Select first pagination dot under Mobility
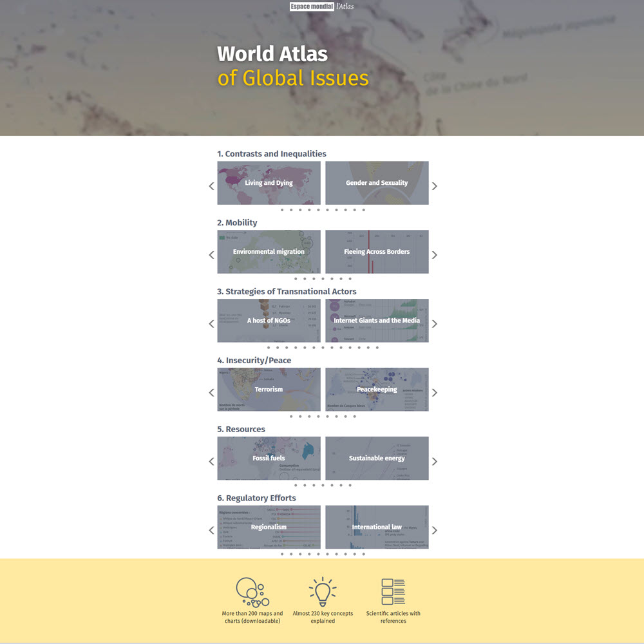Image resolution: width=644 pixels, height=644 pixels. pos(296,279)
